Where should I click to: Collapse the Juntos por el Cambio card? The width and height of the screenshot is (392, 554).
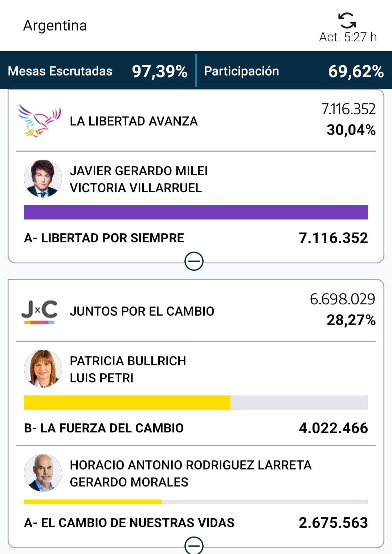pos(194,545)
